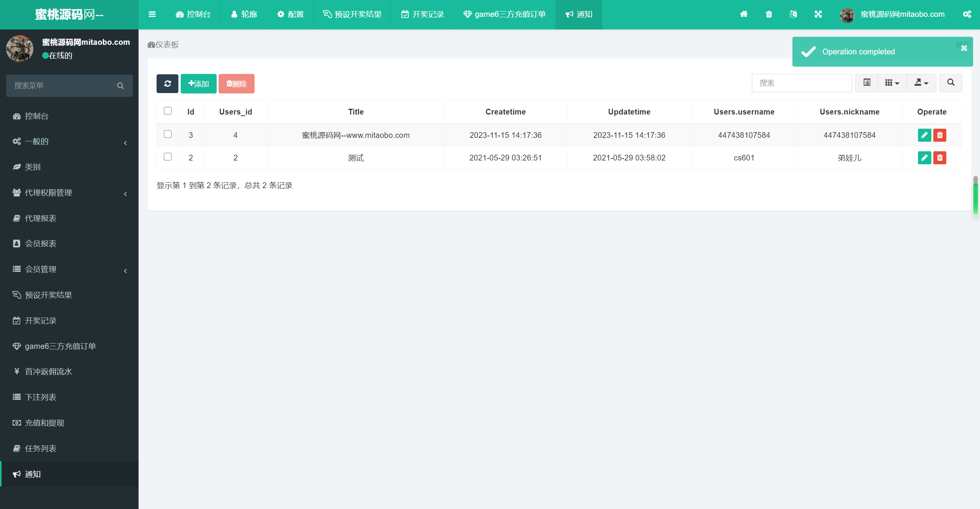Click the search input field

(x=802, y=83)
